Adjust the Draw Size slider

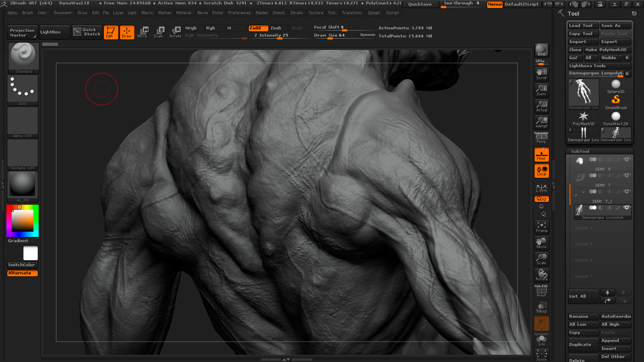click(344, 35)
